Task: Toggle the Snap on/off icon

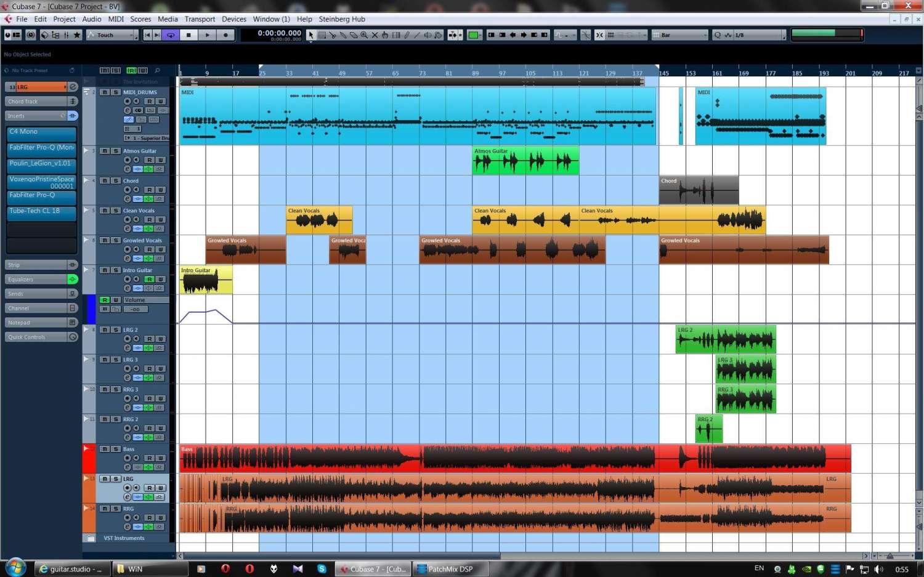Action: (x=599, y=35)
